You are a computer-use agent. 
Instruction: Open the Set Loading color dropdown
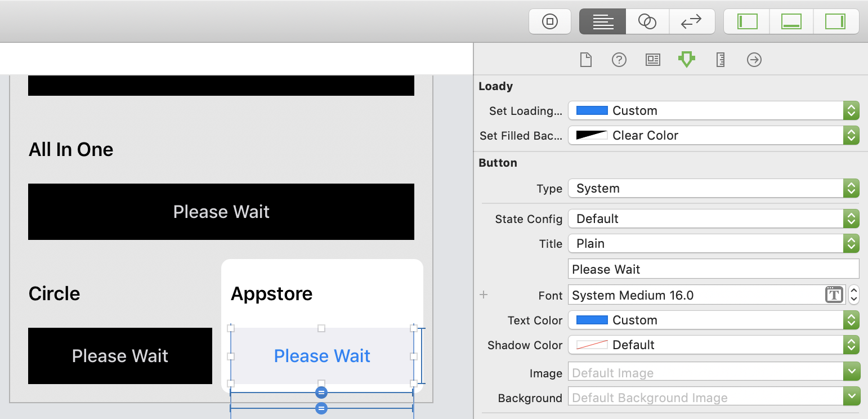713,110
